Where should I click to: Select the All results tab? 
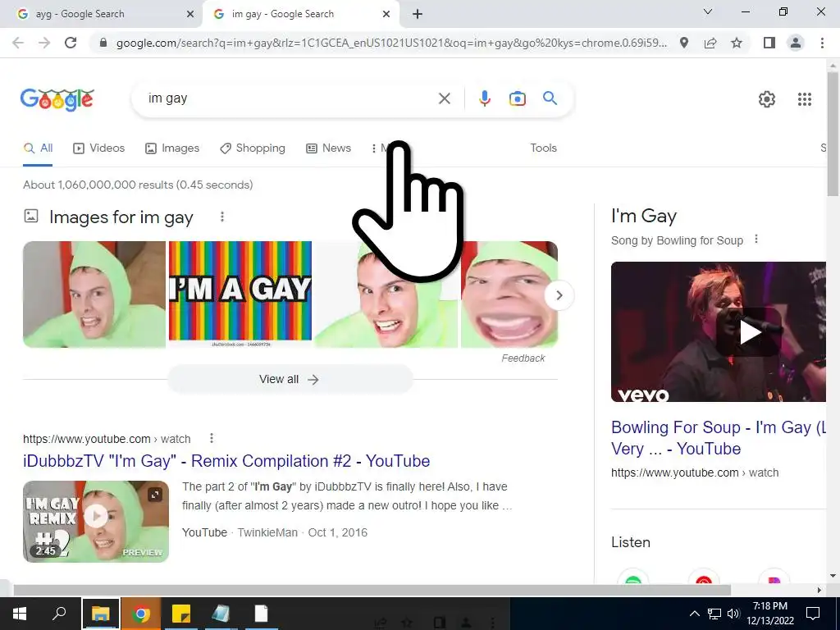click(x=38, y=148)
